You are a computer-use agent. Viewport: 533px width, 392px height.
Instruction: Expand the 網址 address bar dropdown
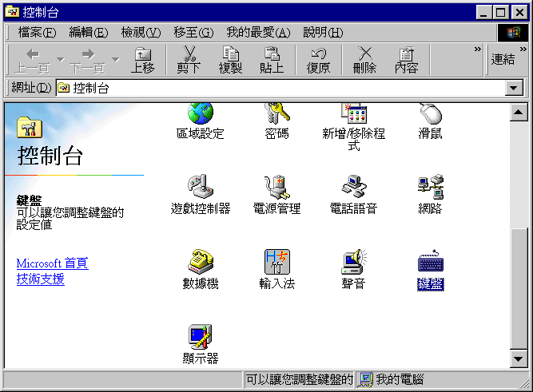coord(515,88)
